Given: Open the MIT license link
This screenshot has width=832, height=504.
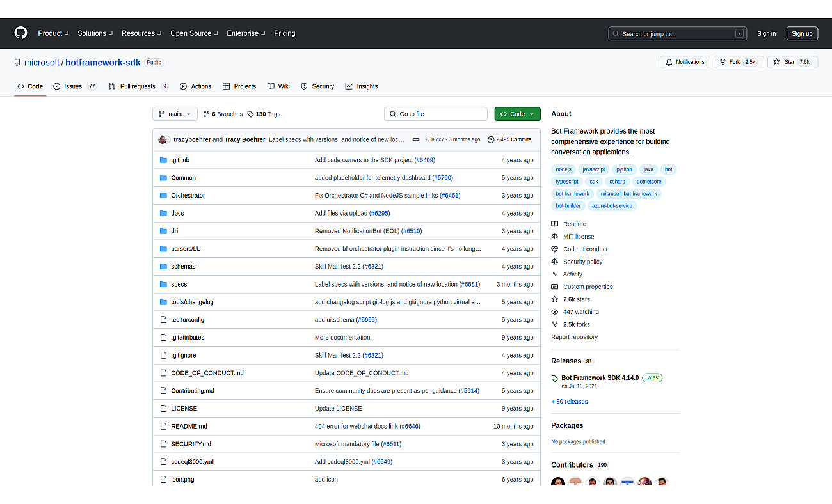Looking at the screenshot, I should point(573,237).
